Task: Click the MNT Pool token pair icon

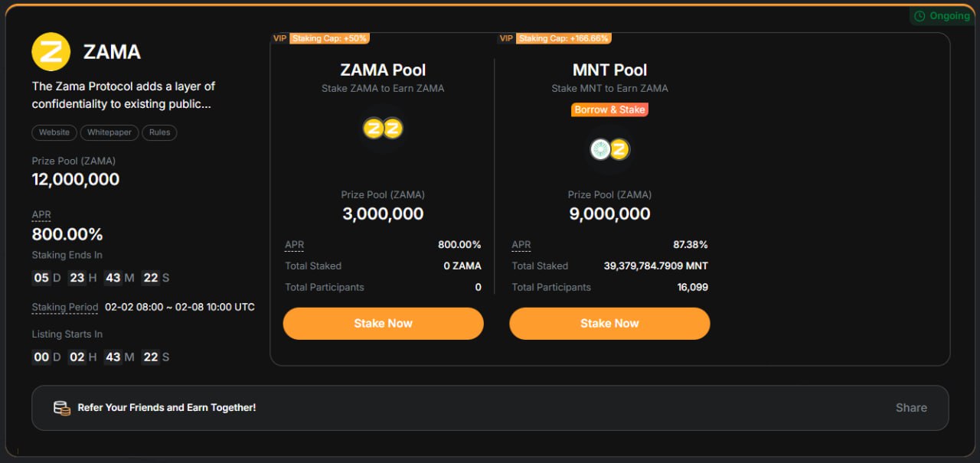Action: (x=609, y=149)
